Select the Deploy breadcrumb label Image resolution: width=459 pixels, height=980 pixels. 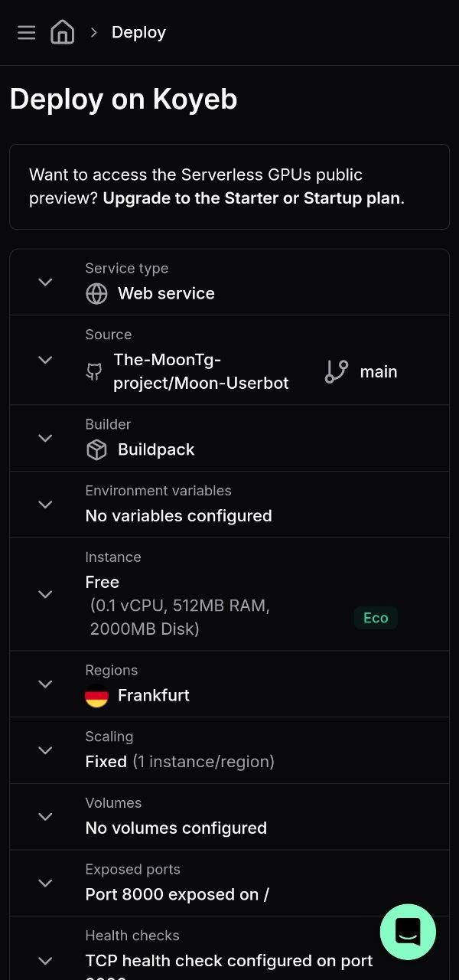click(x=138, y=32)
